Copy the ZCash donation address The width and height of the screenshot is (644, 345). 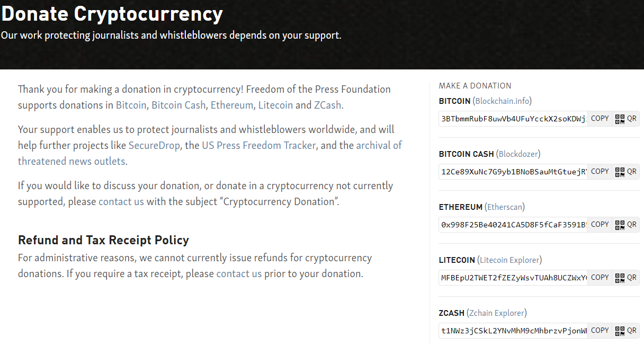click(x=600, y=331)
